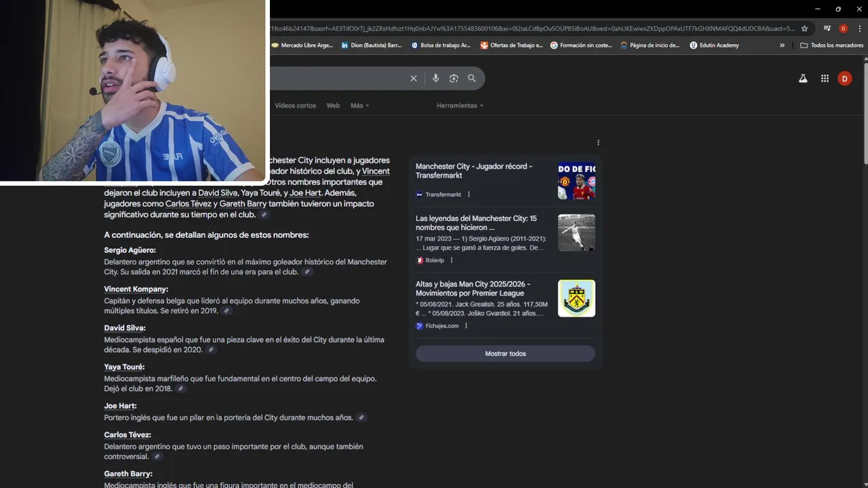Click the address bar URL
Viewport: 868px width, 488px height.
532,28
